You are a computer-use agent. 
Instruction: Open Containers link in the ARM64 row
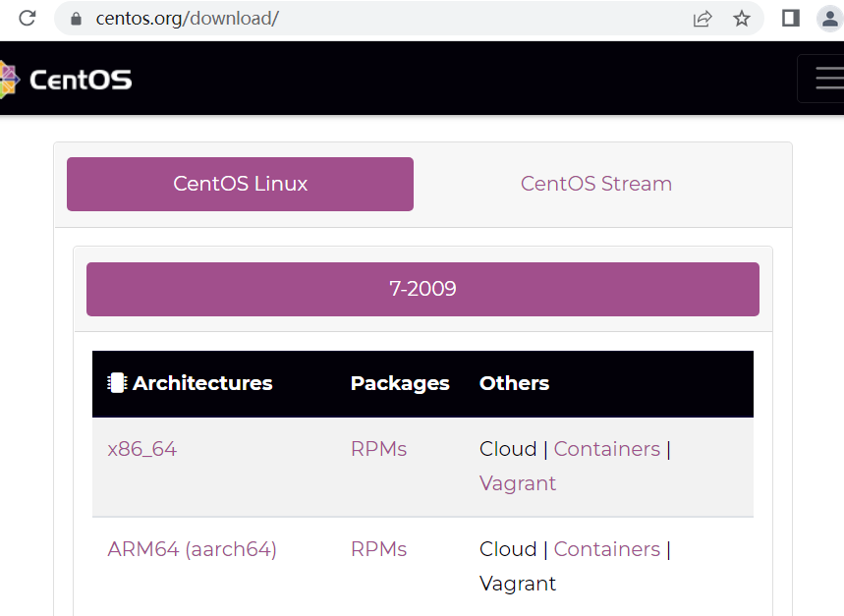pos(606,549)
